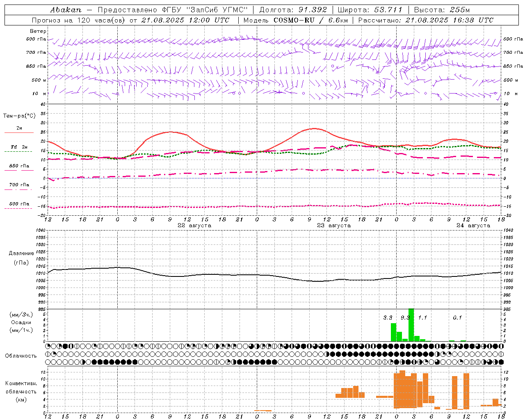The width and height of the screenshot is (525, 420).
Task: Click the "Облачность" cloud cover label
Action: (21, 356)
